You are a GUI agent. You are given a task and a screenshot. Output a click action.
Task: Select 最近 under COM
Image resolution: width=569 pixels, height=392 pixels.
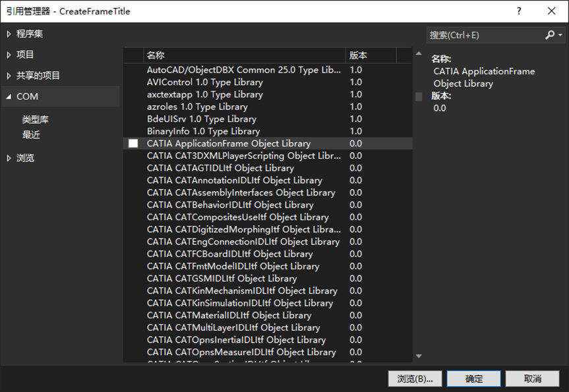[x=31, y=135]
